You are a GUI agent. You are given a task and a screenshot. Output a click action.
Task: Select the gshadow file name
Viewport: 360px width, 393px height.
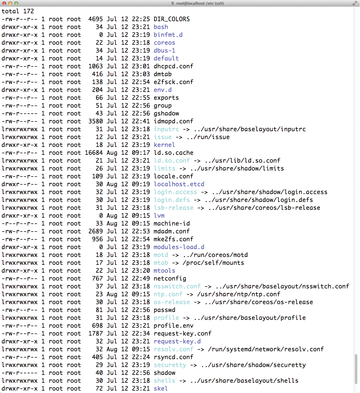(166, 113)
